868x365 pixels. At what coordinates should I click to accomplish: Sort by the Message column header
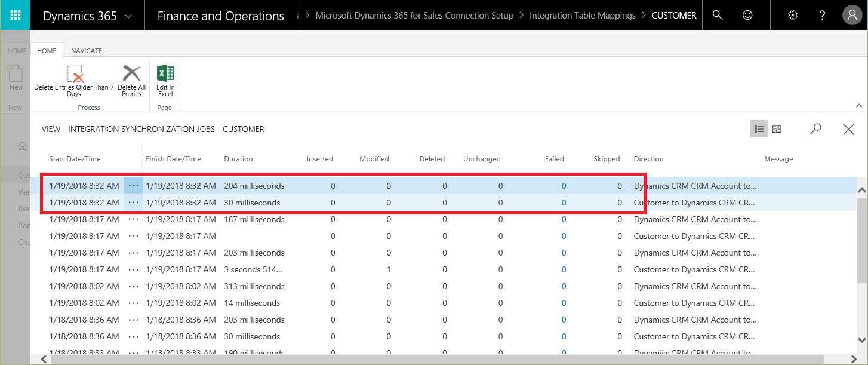778,159
